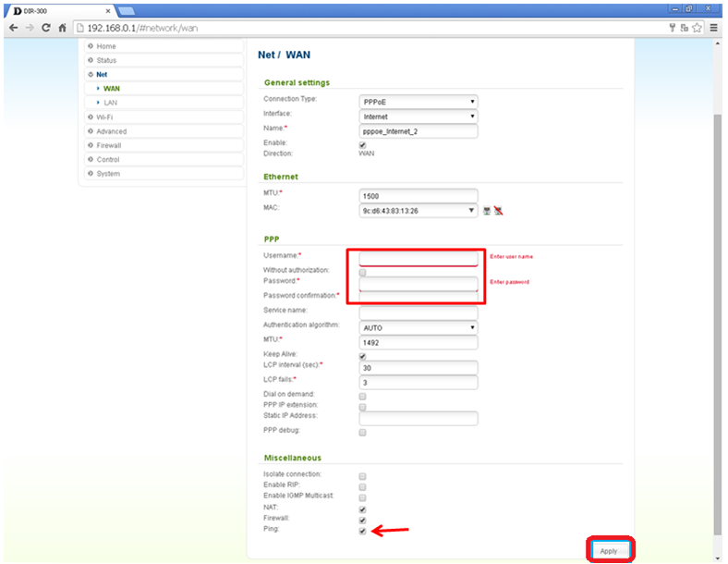Open the Chrome hamburger menu
Image resolution: width=728 pixels, height=564 pixels.
tap(713, 28)
